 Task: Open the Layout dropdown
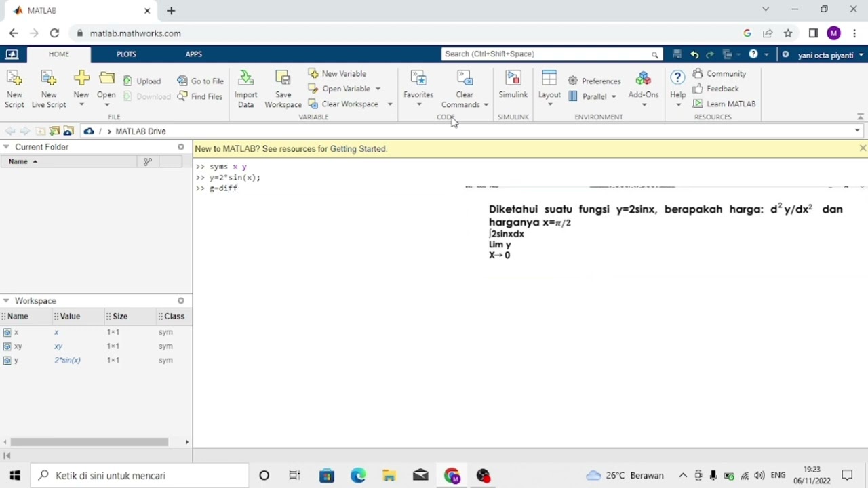pos(549,89)
